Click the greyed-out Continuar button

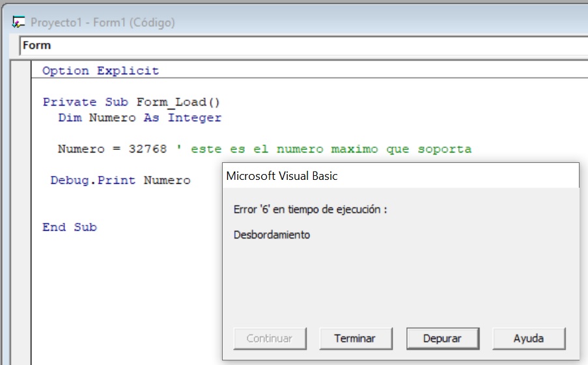point(270,338)
